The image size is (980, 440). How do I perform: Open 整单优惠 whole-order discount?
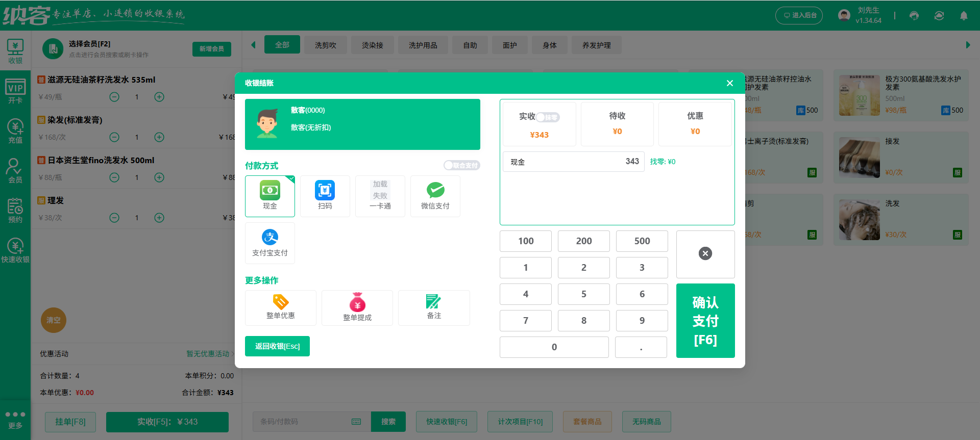(281, 308)
